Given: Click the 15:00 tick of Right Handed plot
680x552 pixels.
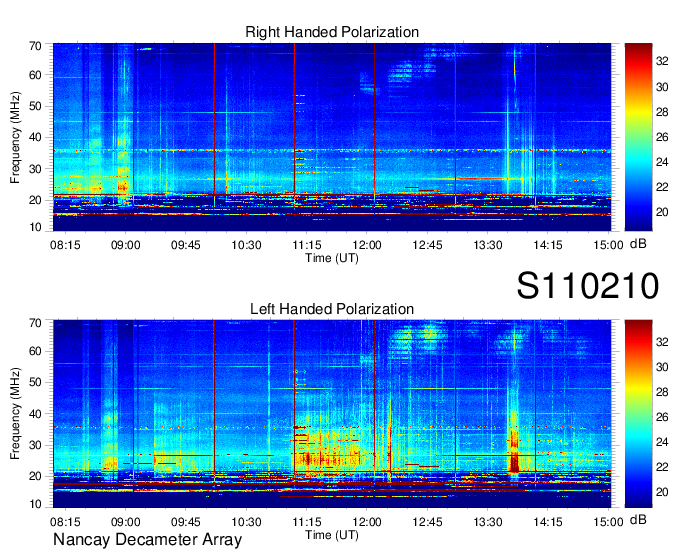Looking at the screenshot, I should pyautogui.click(x=608, y=245).
